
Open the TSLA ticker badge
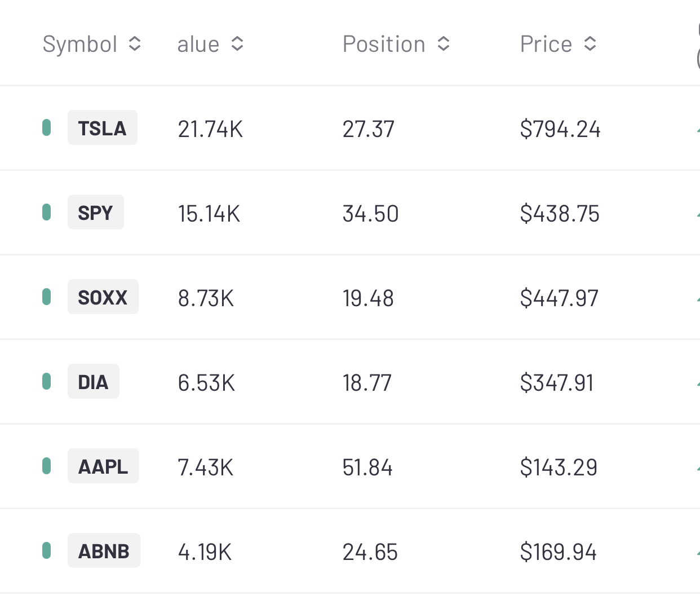102,128
